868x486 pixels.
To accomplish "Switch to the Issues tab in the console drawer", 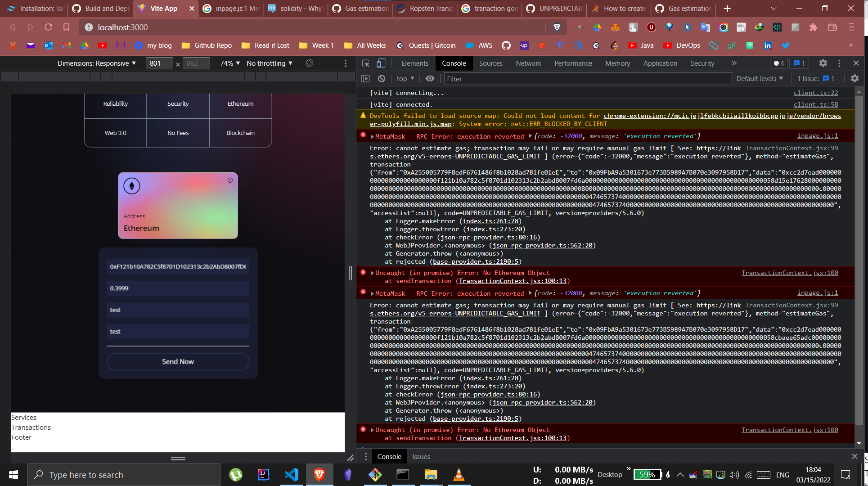I will pyautogui.click(x=421, y=456).
